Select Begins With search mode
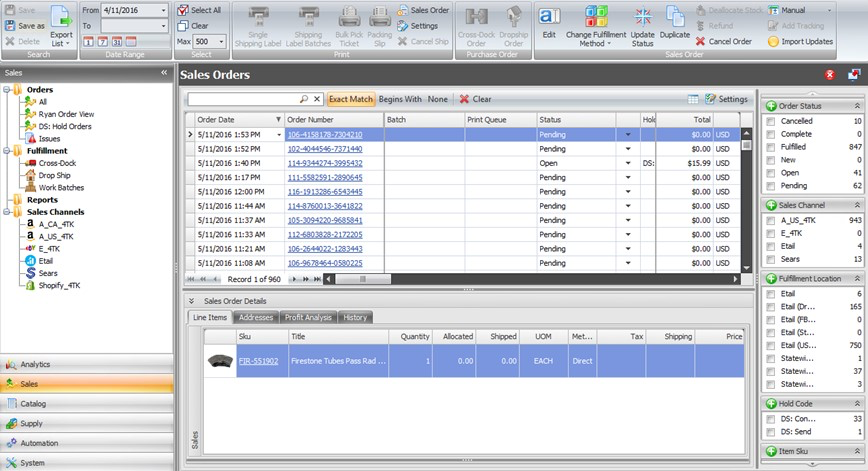Screen dimensions: 868x471 pyautogui.click(x=400, y=99)
